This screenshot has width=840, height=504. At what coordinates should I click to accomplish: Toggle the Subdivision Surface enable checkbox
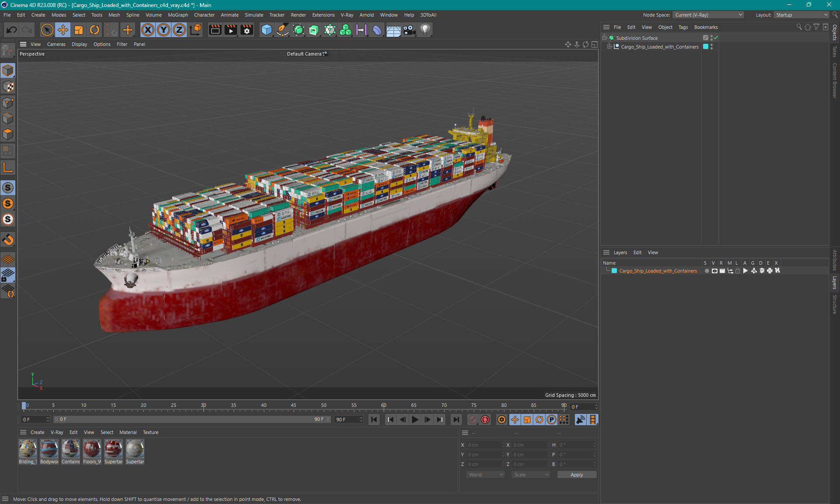[x=715, y=37]
